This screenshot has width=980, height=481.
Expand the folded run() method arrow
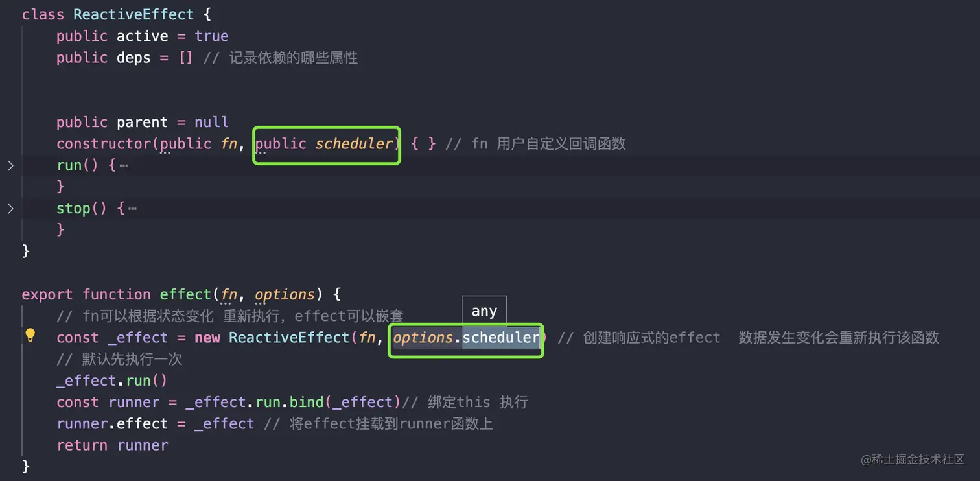(10, 165)
